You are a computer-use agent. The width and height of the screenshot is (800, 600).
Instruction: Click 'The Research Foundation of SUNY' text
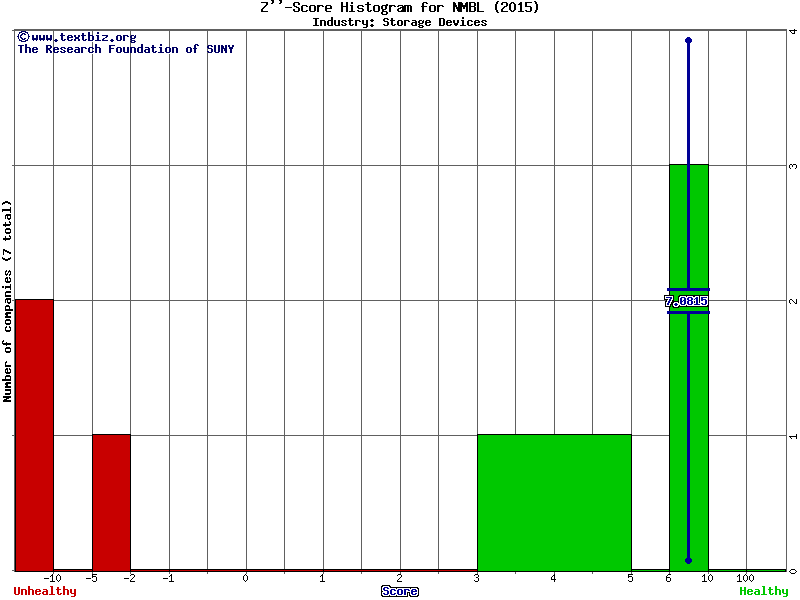point(126,49)
